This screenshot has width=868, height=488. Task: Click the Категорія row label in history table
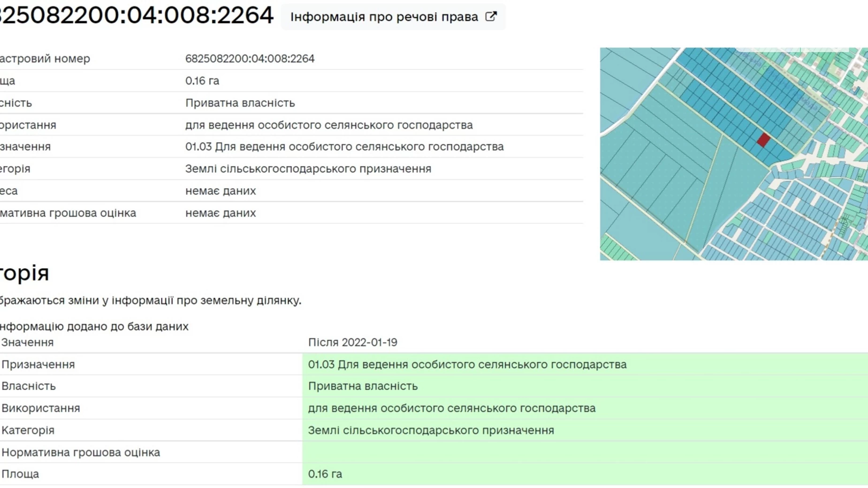[28, 430]
